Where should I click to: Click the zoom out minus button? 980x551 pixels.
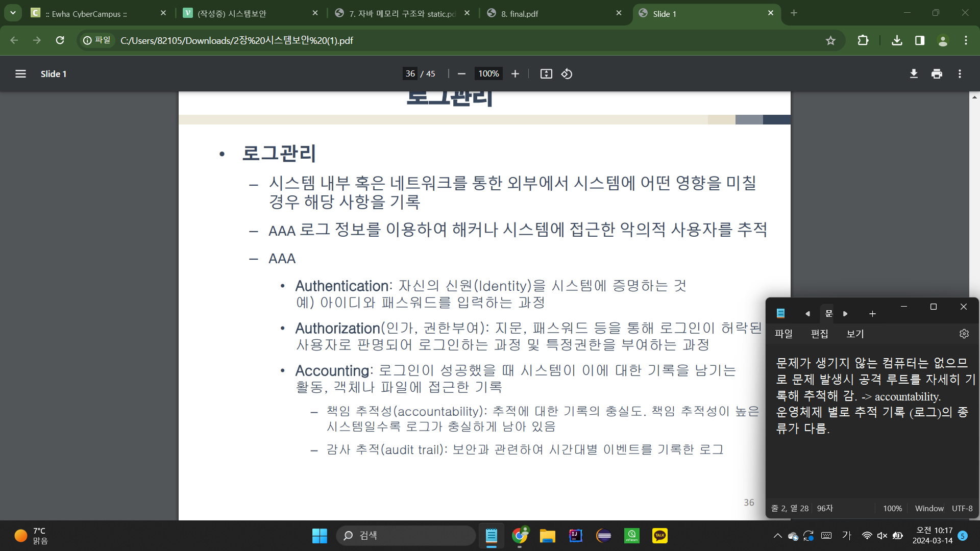click(461, 74)
